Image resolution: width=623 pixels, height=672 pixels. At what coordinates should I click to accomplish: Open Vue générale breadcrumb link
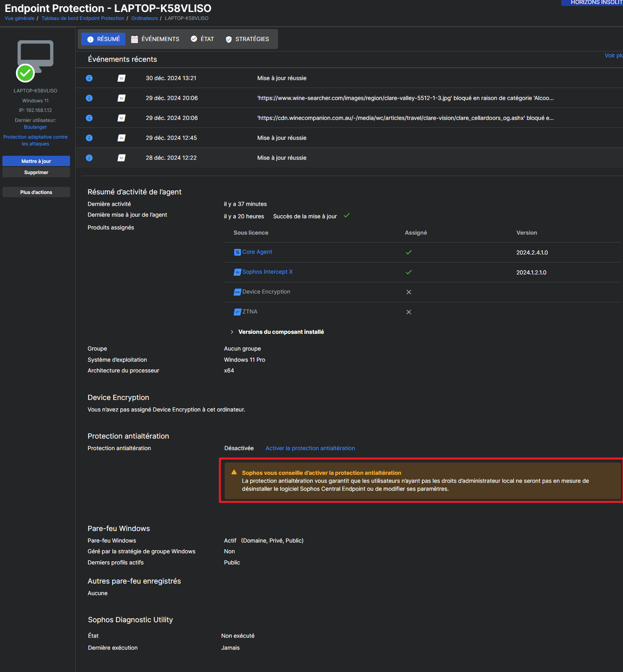point(20,18)
